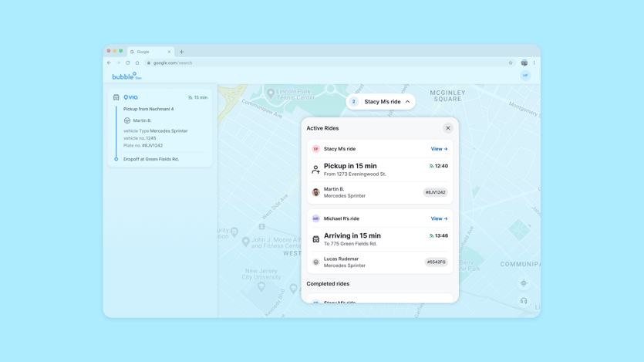Open View link for Stacy M's ride
The height and width of the screenshot is (362, 644).
(x=439, y=149)
